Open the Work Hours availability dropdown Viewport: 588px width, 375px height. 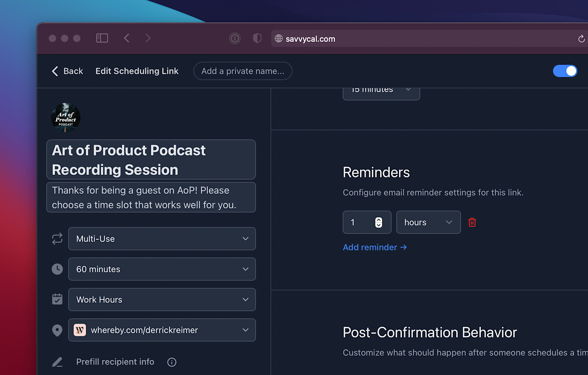(162, 299)
